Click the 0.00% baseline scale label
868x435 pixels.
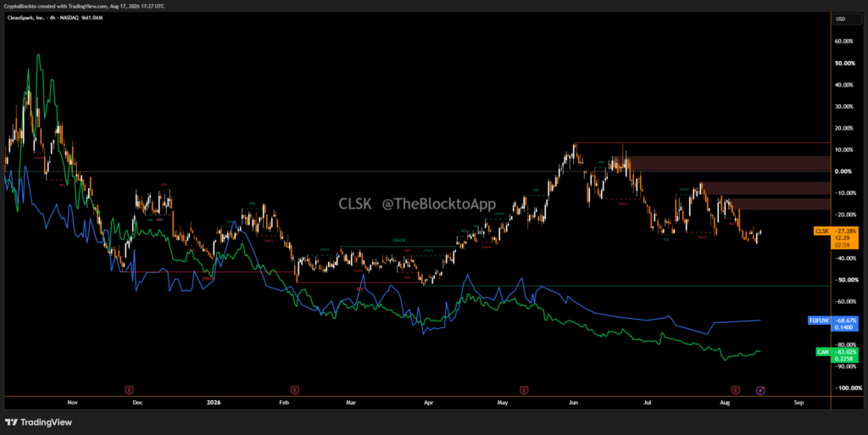pyautogui.click(x=843, y=171)
